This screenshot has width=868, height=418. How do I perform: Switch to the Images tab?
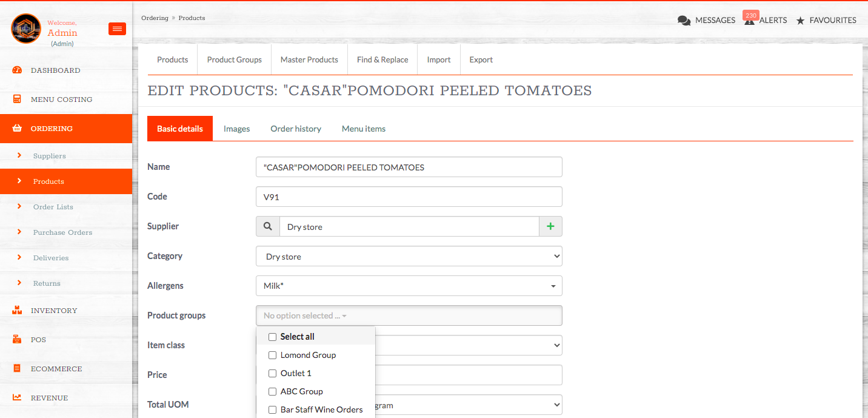pos(236,128)
